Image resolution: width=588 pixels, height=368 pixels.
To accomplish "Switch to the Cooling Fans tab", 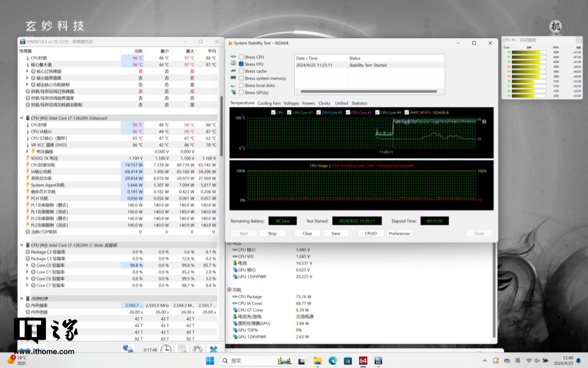I will click(269, 103).
